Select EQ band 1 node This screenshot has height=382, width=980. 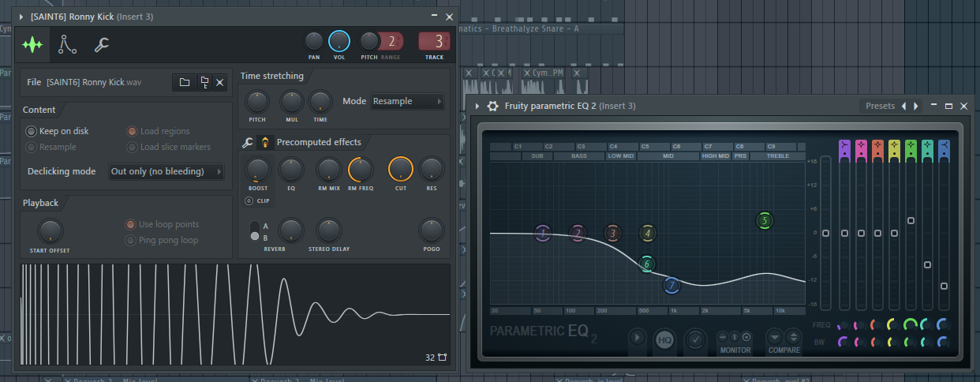542,233
